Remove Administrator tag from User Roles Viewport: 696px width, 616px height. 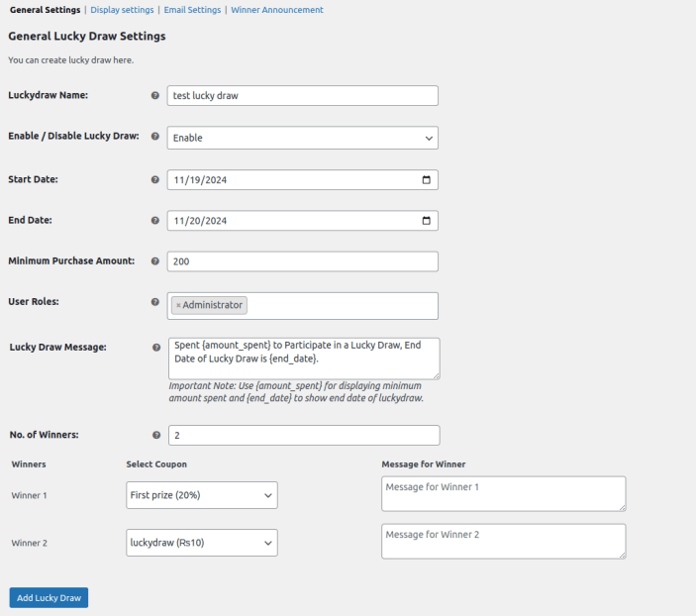click(x=178, y=306)
